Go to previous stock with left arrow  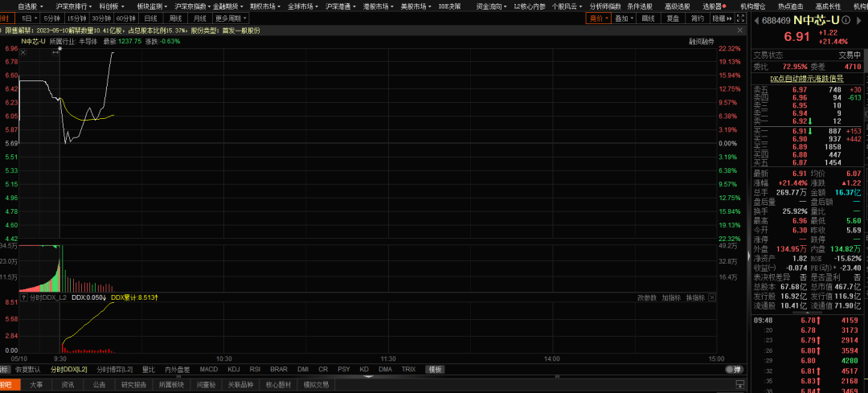(755, 20)
